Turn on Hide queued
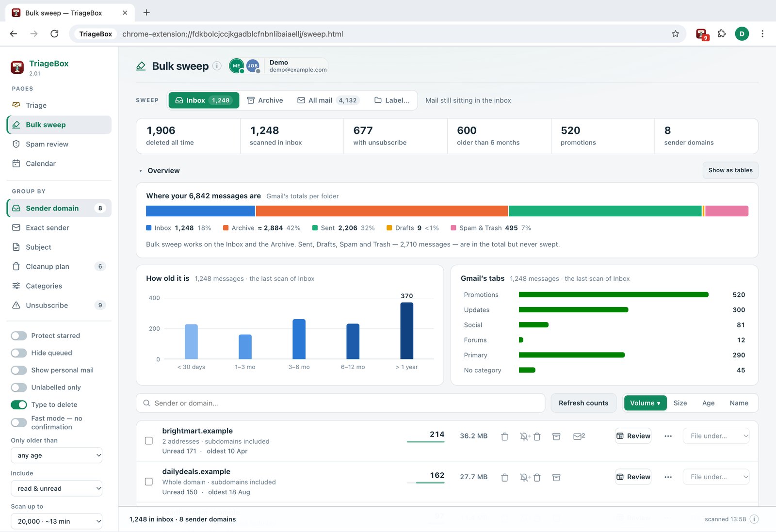 tap(19, 353)
